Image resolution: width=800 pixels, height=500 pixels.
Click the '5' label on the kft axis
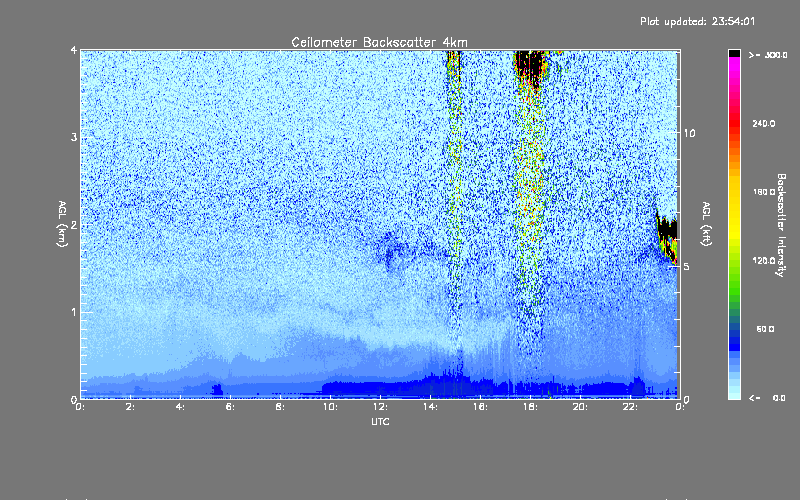pos(687,266)
